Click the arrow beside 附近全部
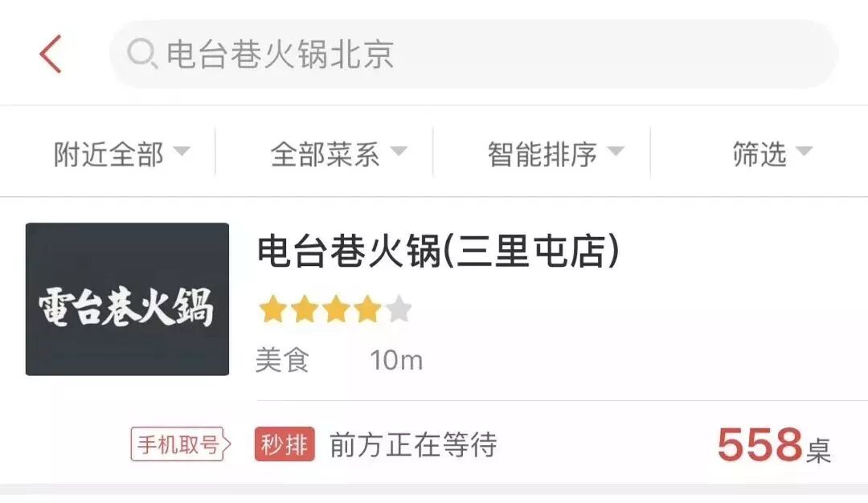868x503 pixels. pyautogui.click(x=182, y=150)
